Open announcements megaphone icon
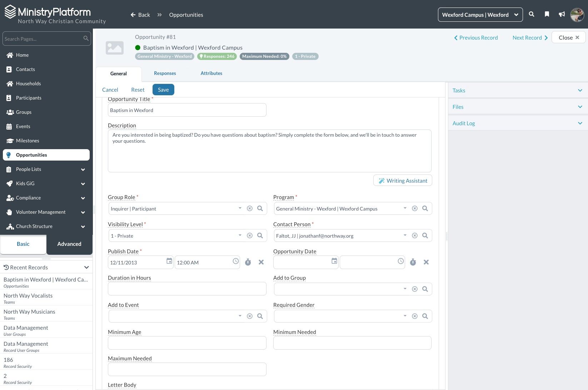This screenshot has width=588, height=390. tap(562, 14)
